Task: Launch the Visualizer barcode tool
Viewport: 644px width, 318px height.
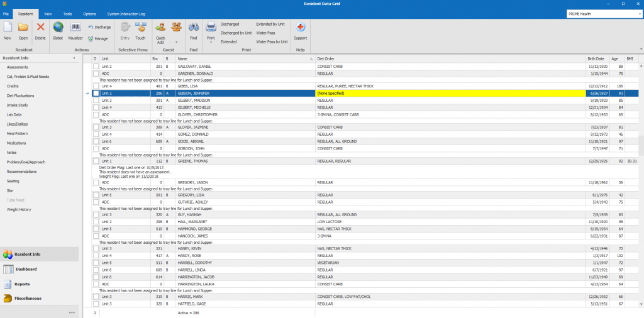Action: (x=75, y=29)
